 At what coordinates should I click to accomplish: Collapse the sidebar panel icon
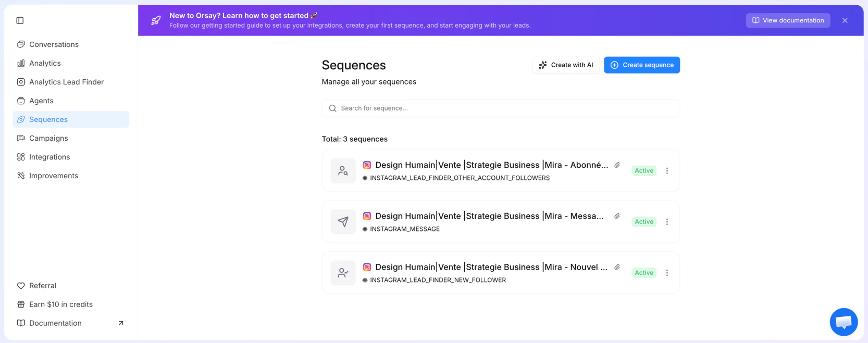[20, 20]
